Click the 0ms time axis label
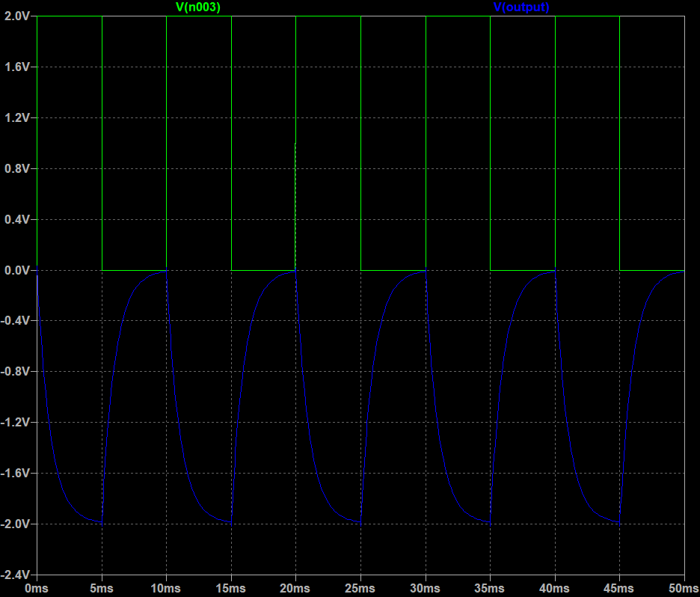 click(x=37, y=589)
